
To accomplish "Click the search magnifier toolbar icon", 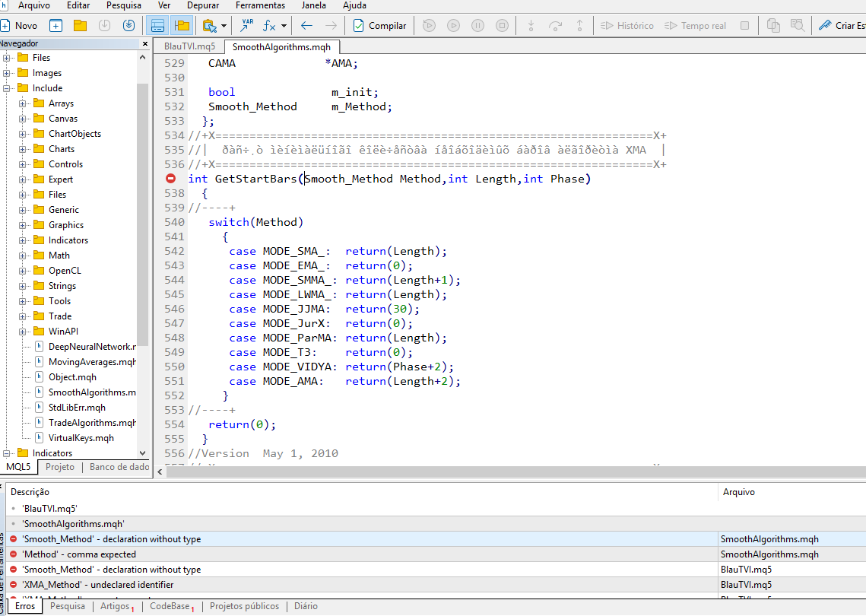I will pyautogui.click(x=797, y=25).
